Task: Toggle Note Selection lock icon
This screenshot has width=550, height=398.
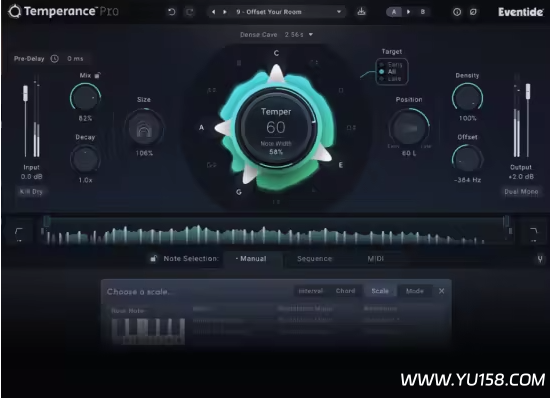Action: pos(153,259)
